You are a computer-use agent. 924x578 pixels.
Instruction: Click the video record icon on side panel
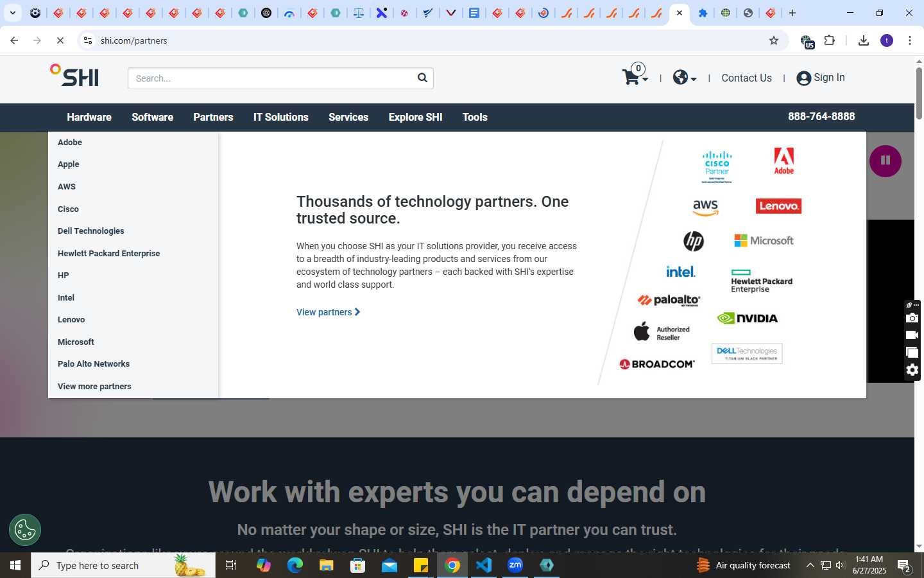pos(912,335)
